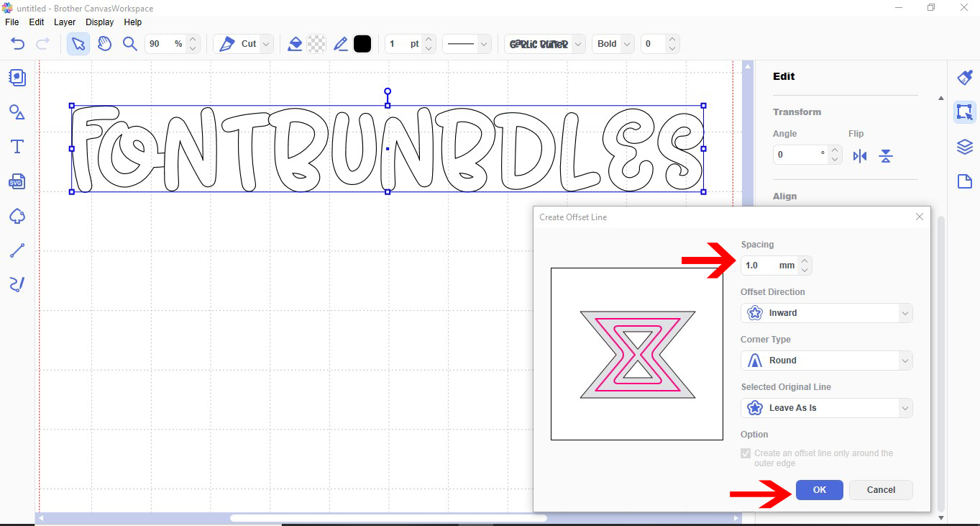Select the straight Path line tool
This screenshot has height=526, width=980.
pos(17,250)
